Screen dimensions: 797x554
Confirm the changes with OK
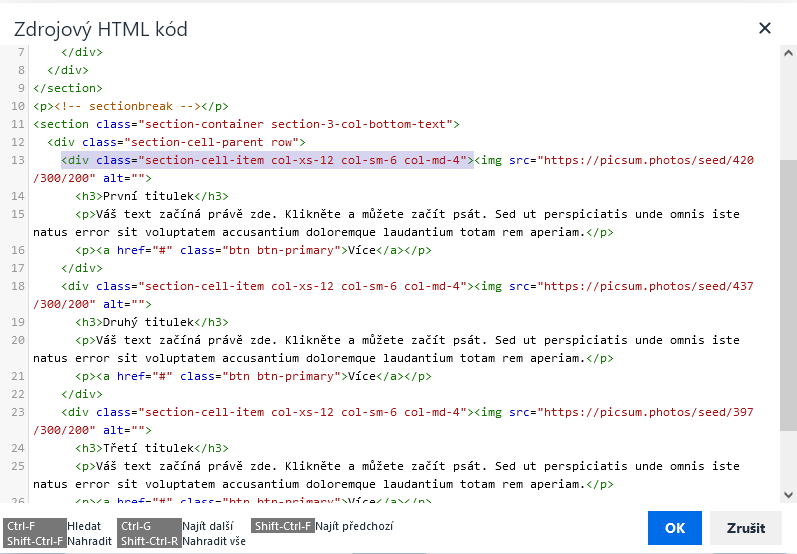pyautogui.click(x=675, y=528)
